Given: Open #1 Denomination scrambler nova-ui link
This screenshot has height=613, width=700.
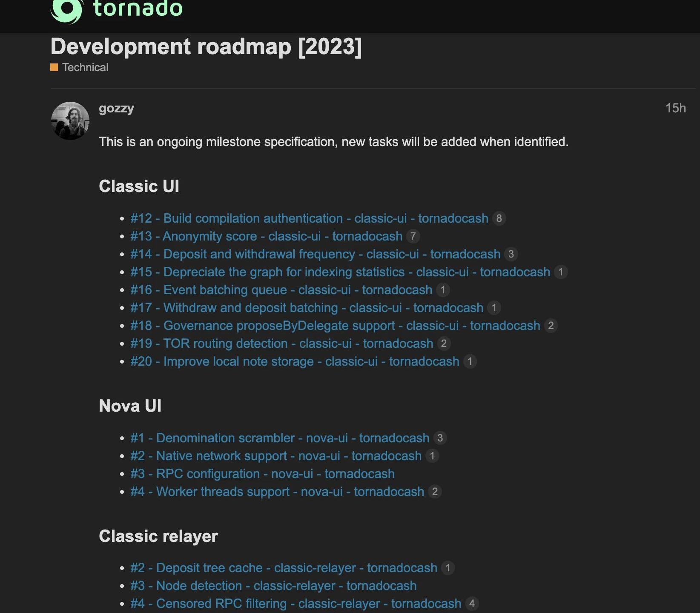Looking at the screenshot, I should coord(280,438).
